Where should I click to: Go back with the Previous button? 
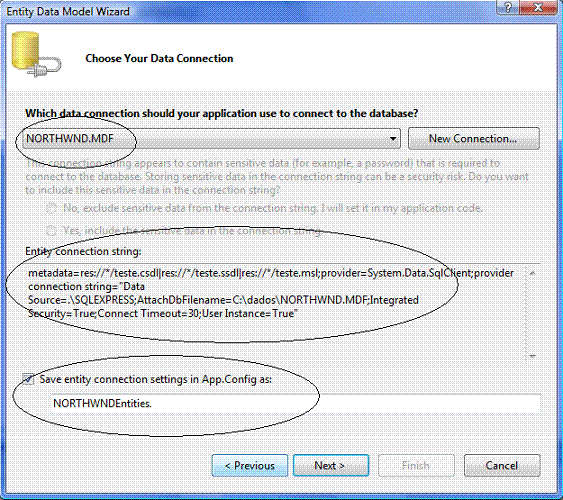click(x=250, y=466)
